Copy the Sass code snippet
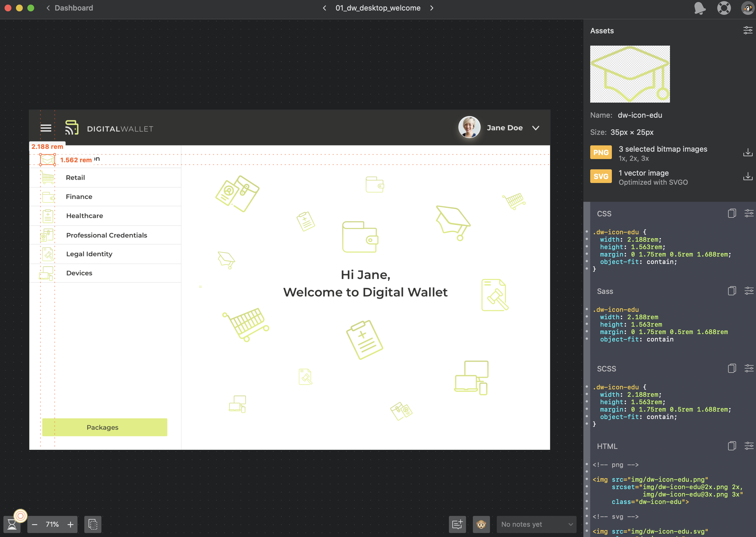Image resolution: width=756 pixels, height=537 pixels. pyautogui.click(x=732, y=291)
